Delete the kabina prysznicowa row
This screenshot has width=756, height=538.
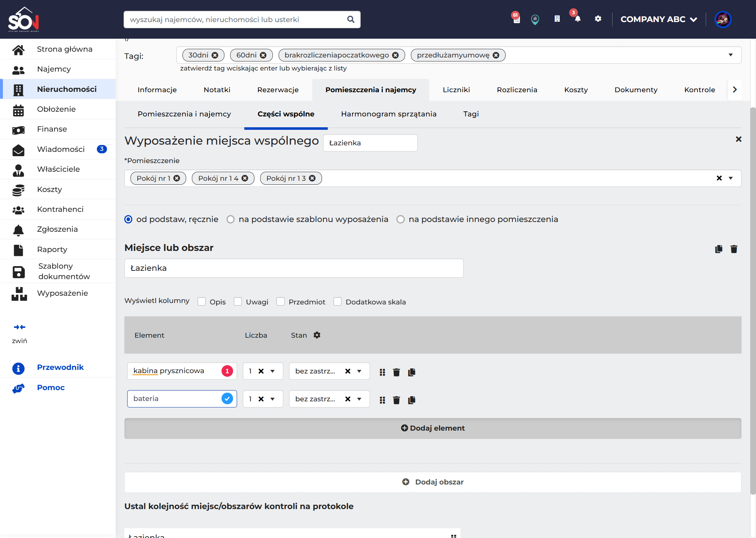click(x=396, y=372)
